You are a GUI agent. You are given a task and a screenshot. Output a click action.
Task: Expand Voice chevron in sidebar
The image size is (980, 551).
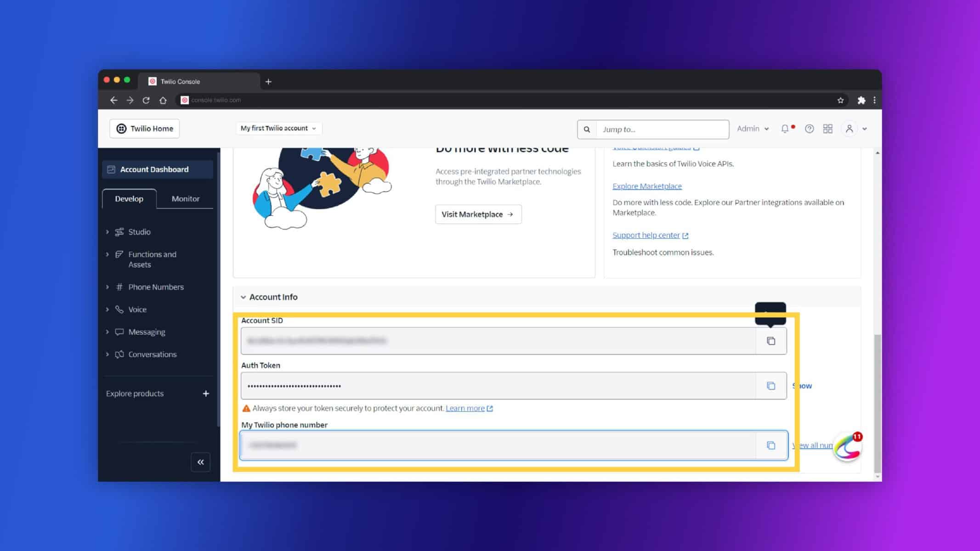tap(108, 309)
